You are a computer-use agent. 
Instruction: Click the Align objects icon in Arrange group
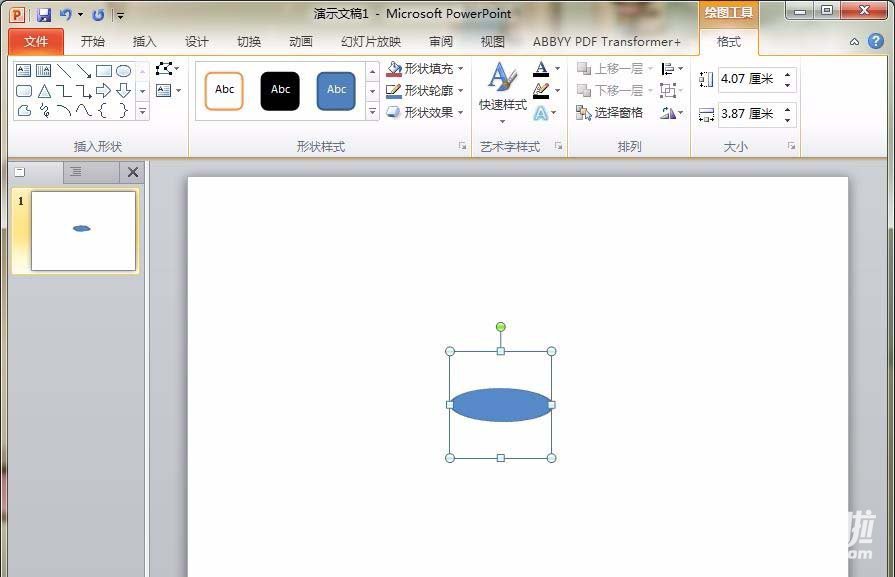point(669,69)
